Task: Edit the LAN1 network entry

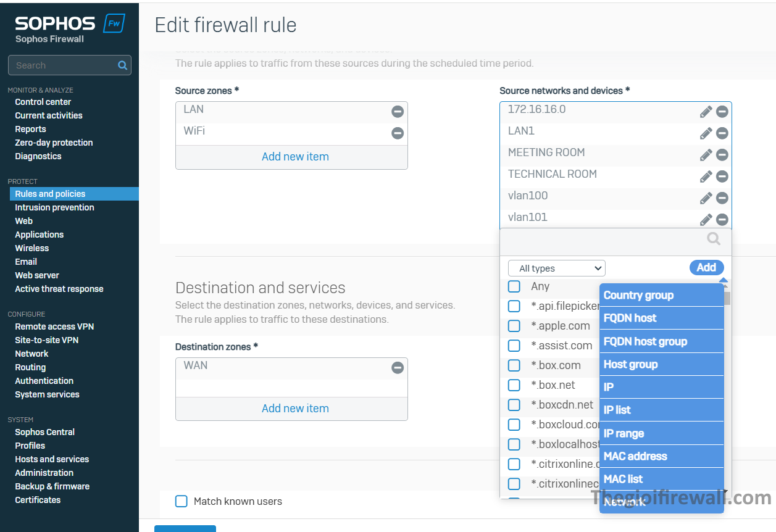Action: click(706, 133)
